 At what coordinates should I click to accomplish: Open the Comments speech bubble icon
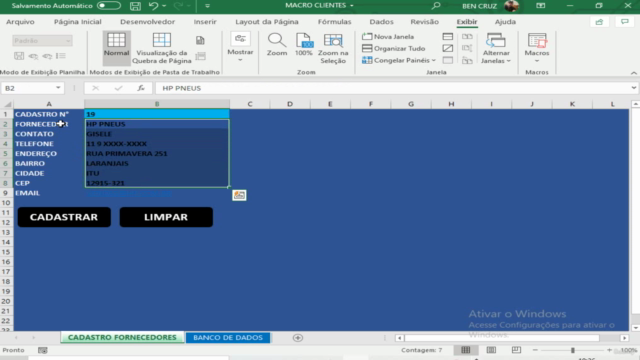pos(624,22)
